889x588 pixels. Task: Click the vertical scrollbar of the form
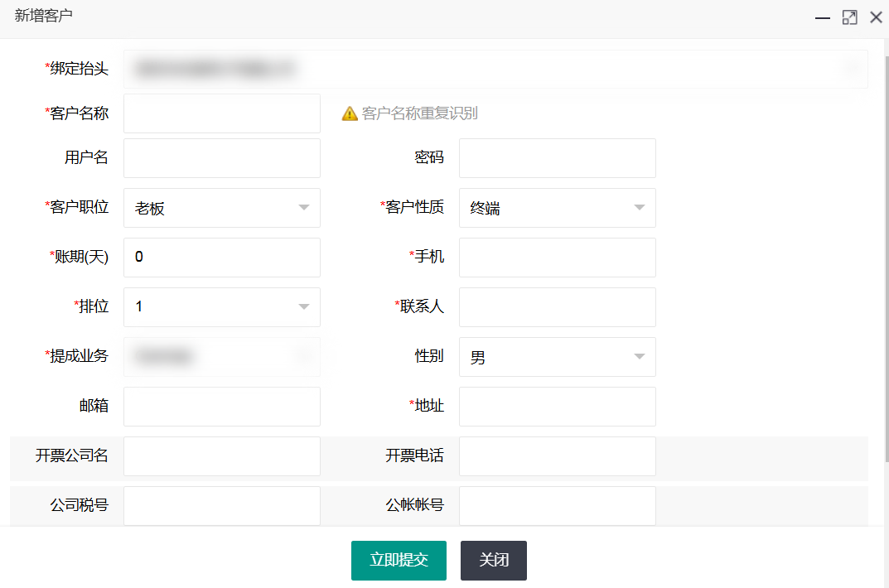(x=885, y=248)
